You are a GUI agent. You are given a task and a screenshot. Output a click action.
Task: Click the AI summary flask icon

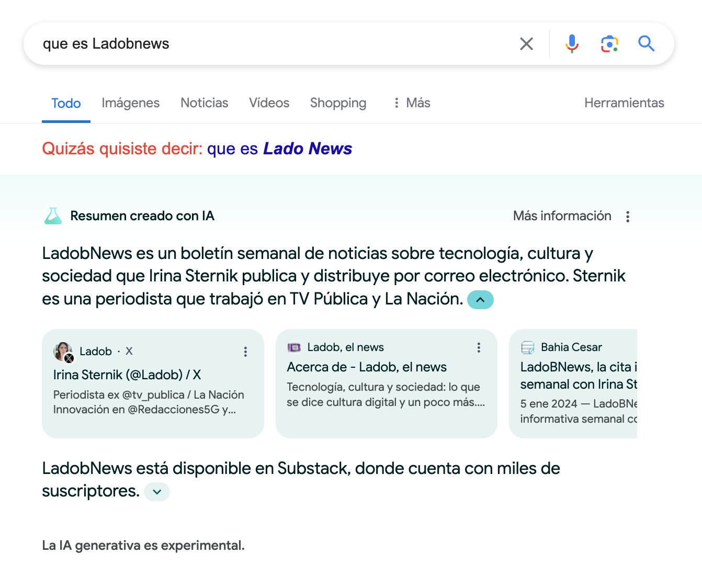pos(53,216)
